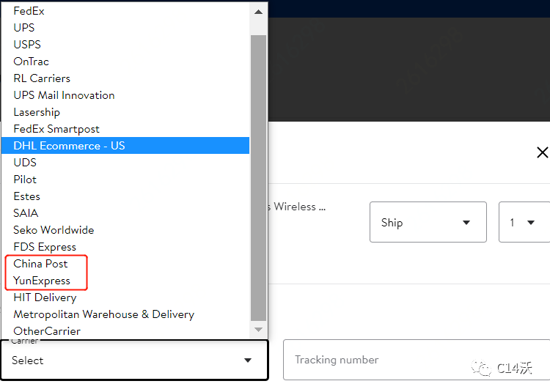Screen dimensions: 550x392
Task: Close the dialog with the X icon
Action: (x=542, y=152)
